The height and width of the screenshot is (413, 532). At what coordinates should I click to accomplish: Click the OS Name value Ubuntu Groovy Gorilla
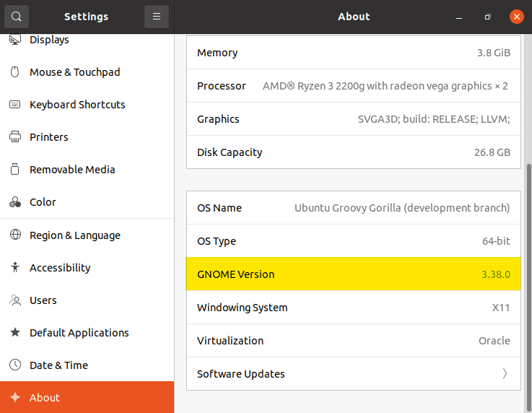(x=402, y=208)
